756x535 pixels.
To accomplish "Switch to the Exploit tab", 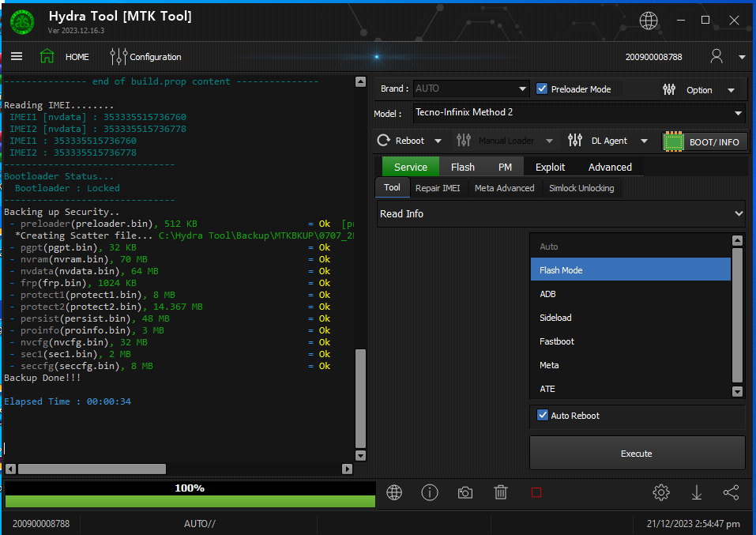I will (x=550, y=167).
